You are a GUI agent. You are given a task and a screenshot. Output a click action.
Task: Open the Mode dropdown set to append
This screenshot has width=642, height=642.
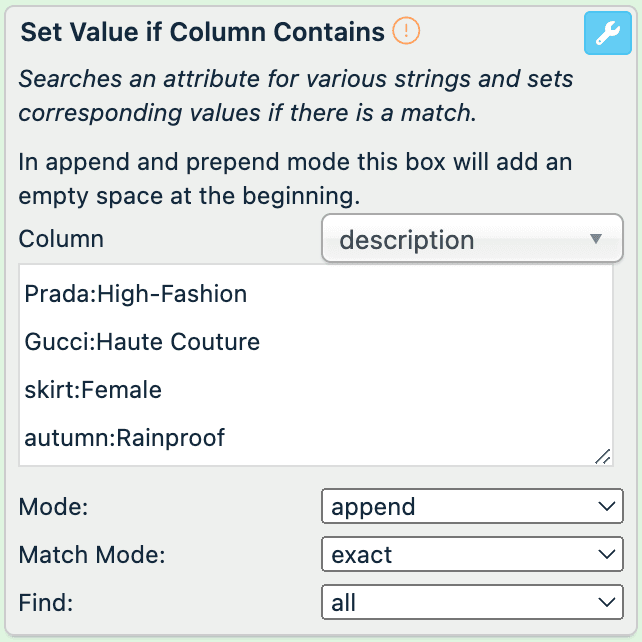click(471, 507)
